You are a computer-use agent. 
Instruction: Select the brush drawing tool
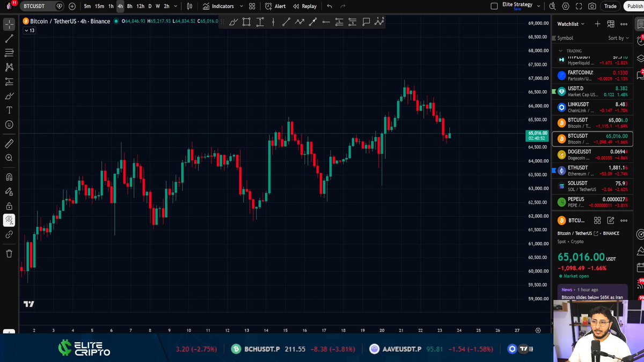pos(9,96)
